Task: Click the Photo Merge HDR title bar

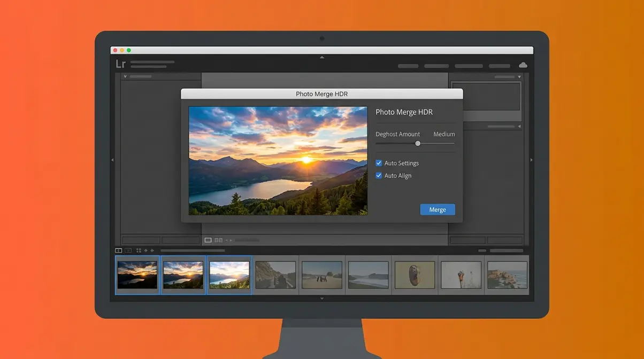Action: [322, 94]
